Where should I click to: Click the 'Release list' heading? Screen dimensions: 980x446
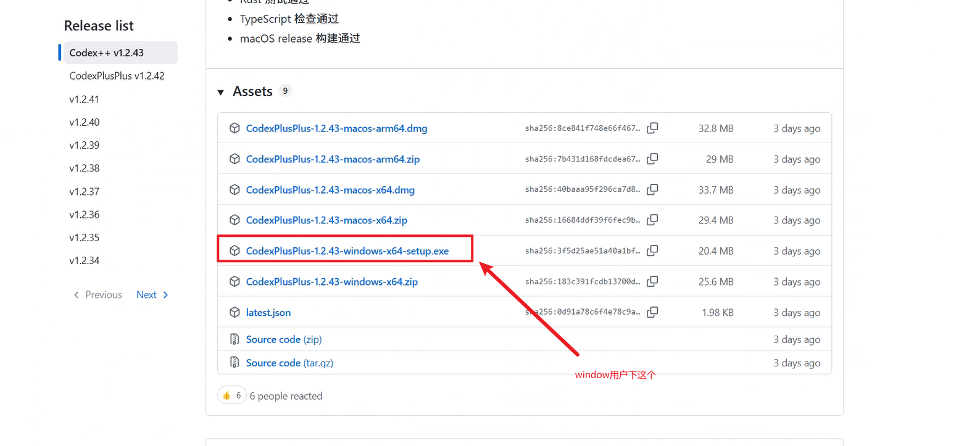coord(99,26)
